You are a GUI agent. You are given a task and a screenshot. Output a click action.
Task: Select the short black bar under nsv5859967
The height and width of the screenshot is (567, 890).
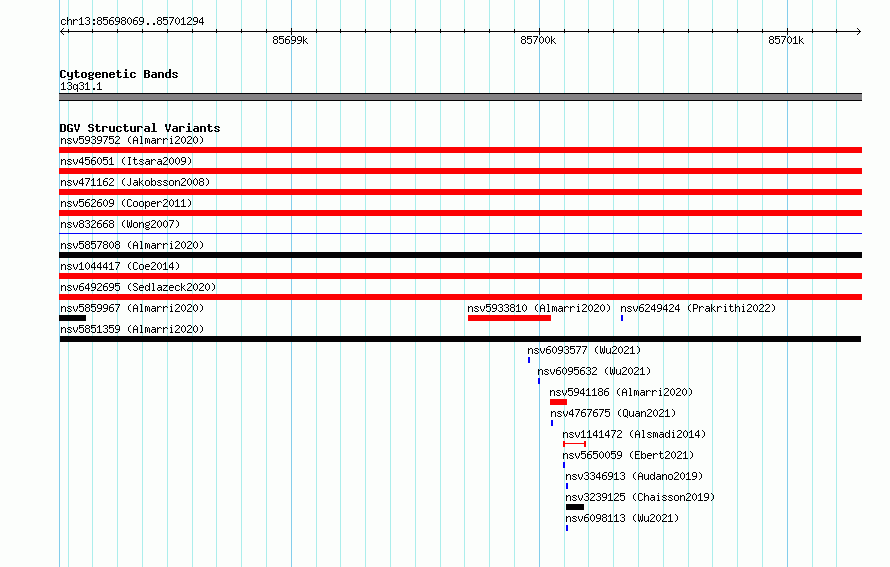(73, 318)
